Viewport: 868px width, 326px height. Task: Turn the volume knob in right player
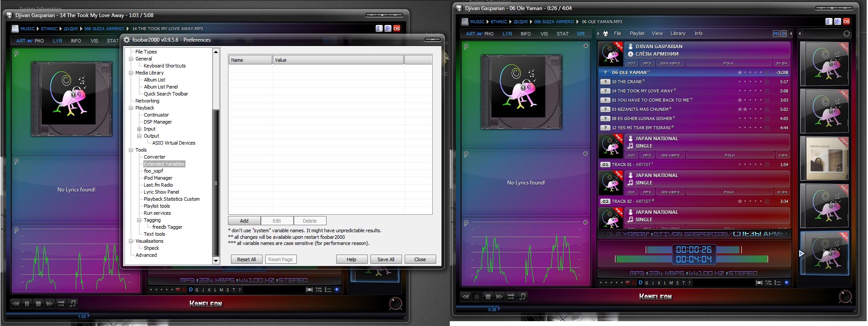tap(845, 297)
